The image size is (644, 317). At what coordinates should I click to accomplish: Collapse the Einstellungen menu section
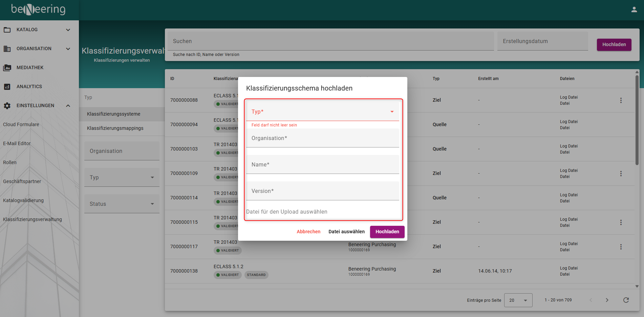point(68,106)
